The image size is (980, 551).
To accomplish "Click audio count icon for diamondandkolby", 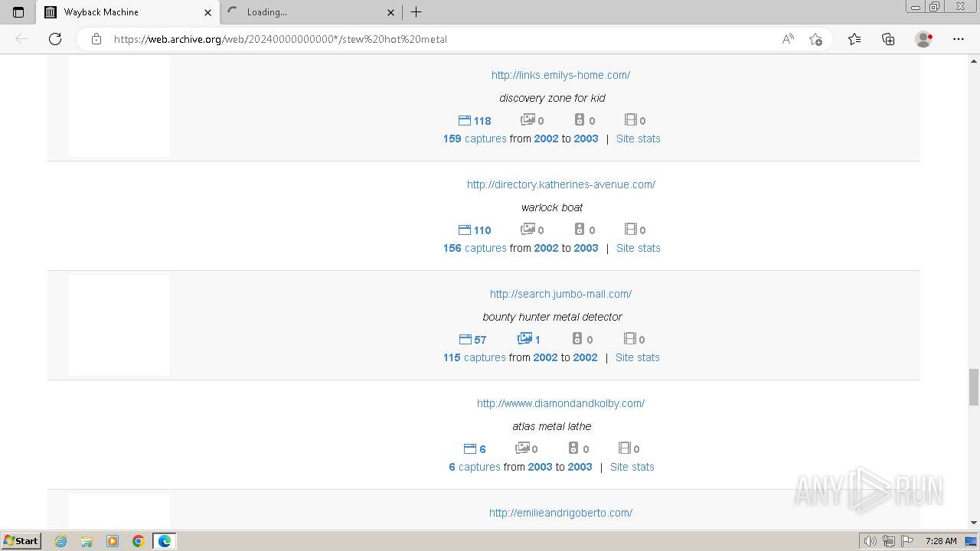I will [x=579, y=448].
